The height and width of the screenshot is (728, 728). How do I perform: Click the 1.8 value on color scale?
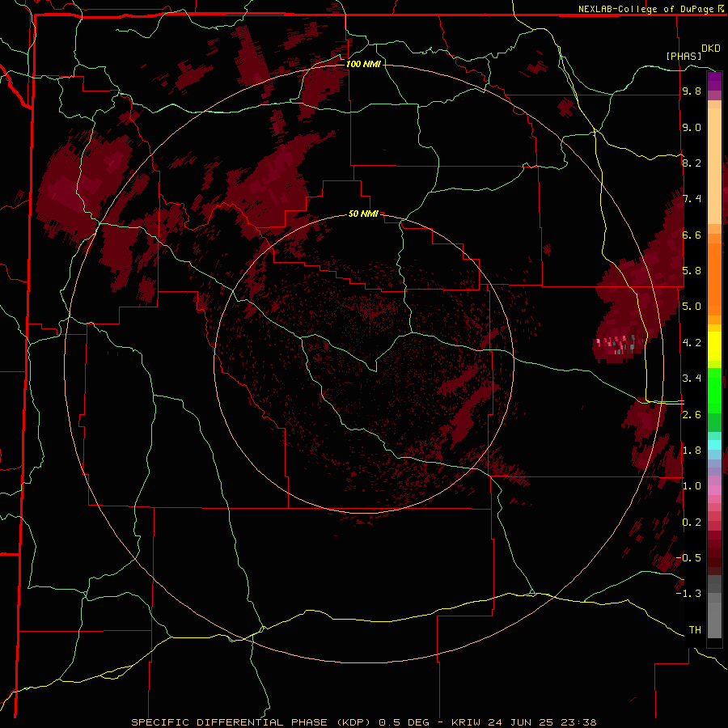click(692, 451)
